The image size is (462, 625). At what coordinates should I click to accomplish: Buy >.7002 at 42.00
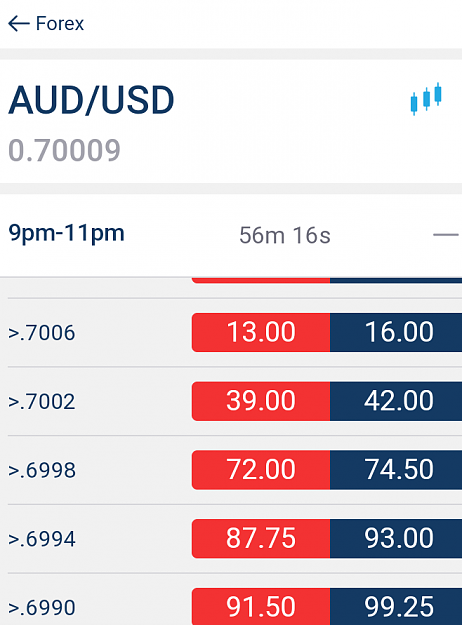[396, 401]
